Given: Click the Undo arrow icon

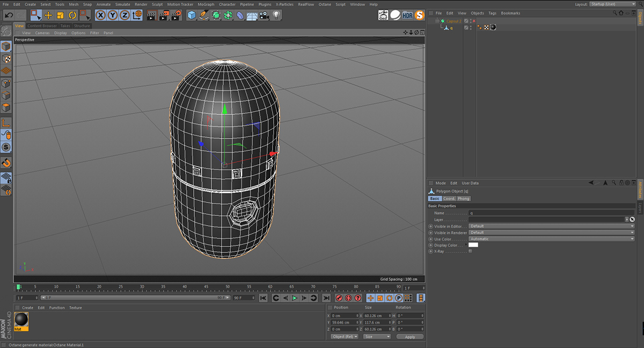Looking at the screenshot, I should (x=9, y=15).
